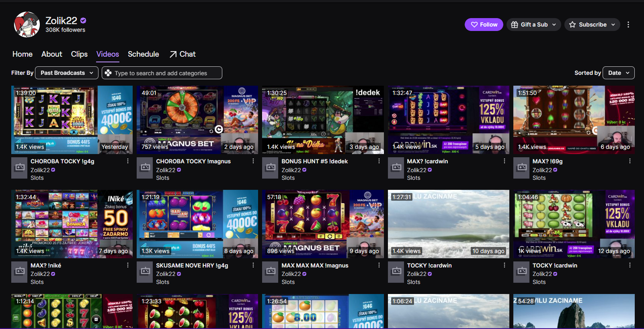Image resolution: width=644 pixels, height=329 pixels.
Task: Open options menu for TOCKY !cardwin 10 days ago
Action: point(505,265)
